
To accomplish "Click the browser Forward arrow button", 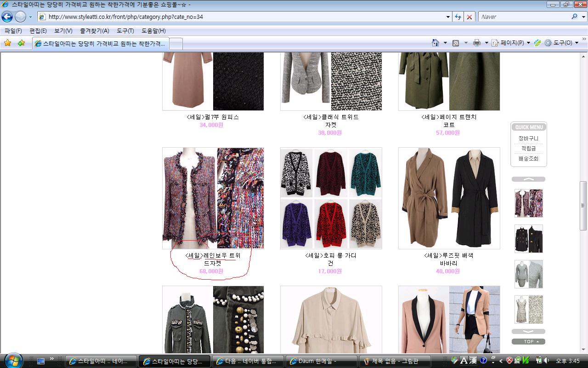I will point(21,17).
